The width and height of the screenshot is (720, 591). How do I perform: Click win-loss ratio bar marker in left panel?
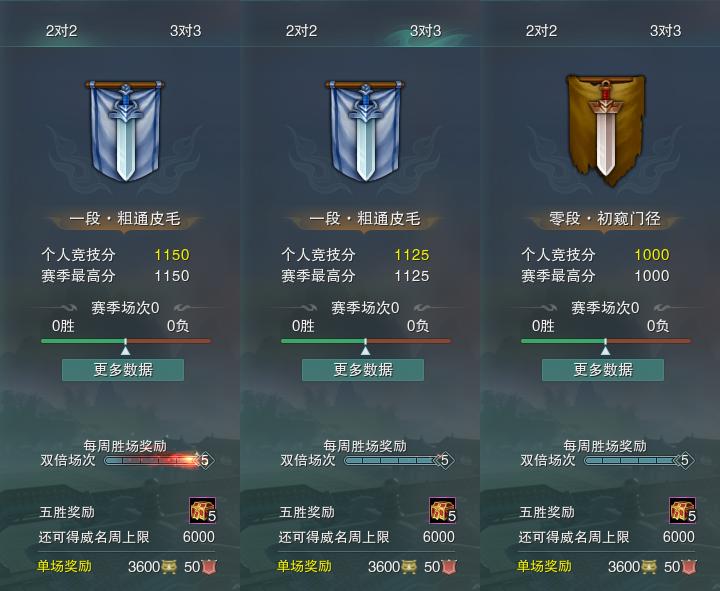125,347
